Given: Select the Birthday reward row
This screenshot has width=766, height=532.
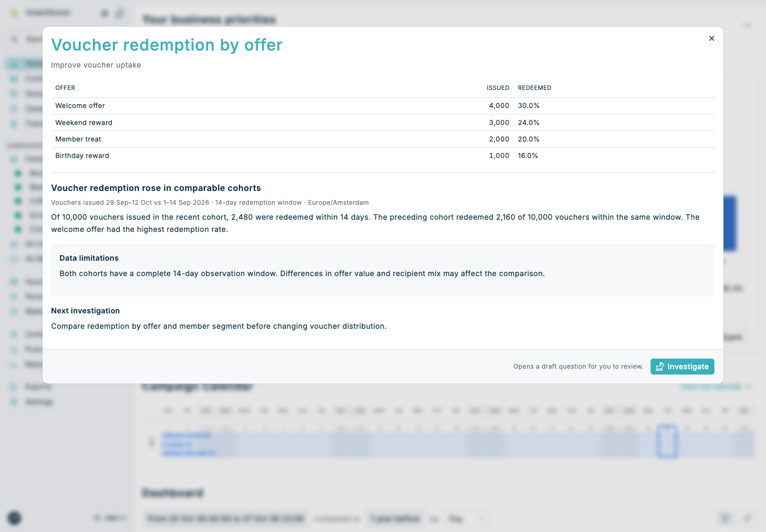Looking at the screenshot, I should tap(383, 156).
